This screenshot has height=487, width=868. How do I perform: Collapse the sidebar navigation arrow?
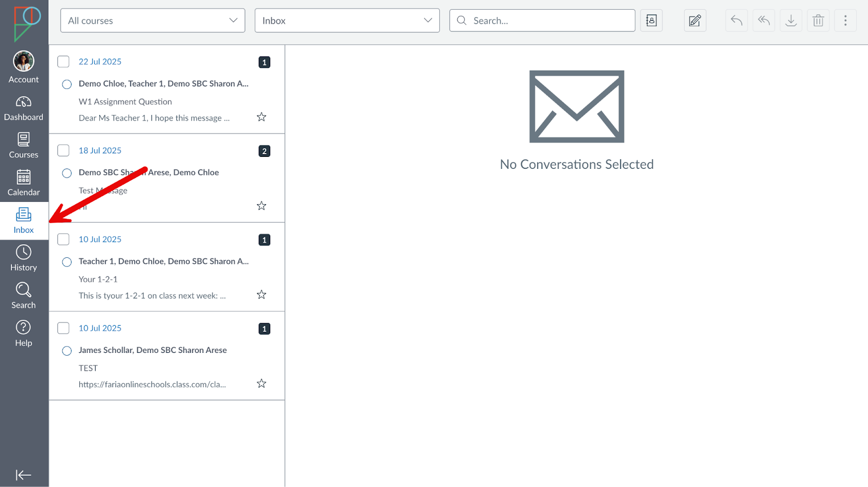pyautogui.click(x=23, y=475)
